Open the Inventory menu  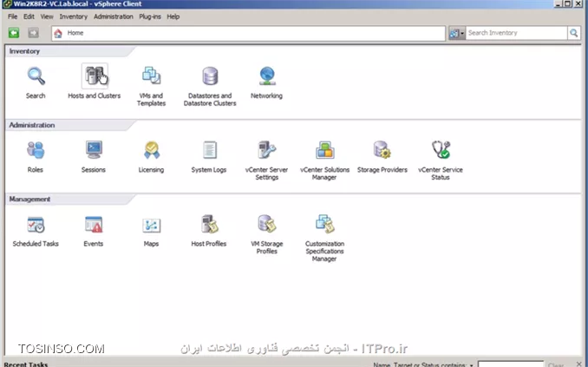click(x=73, y=16)
